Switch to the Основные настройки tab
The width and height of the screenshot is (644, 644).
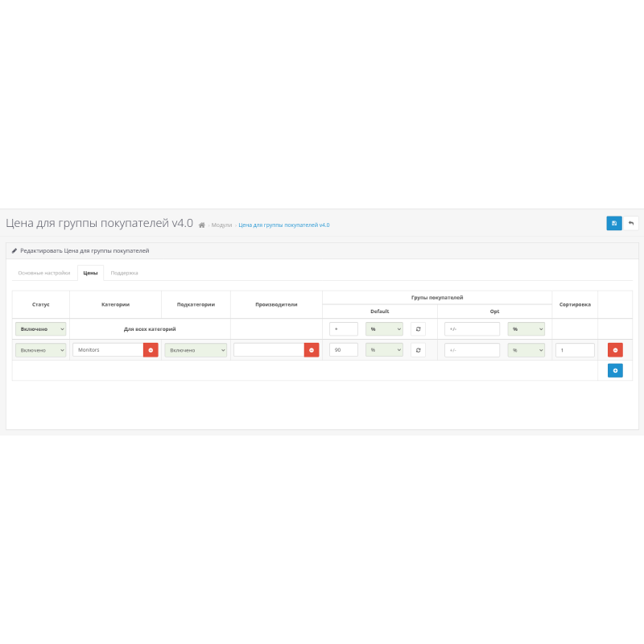[44, 273]
